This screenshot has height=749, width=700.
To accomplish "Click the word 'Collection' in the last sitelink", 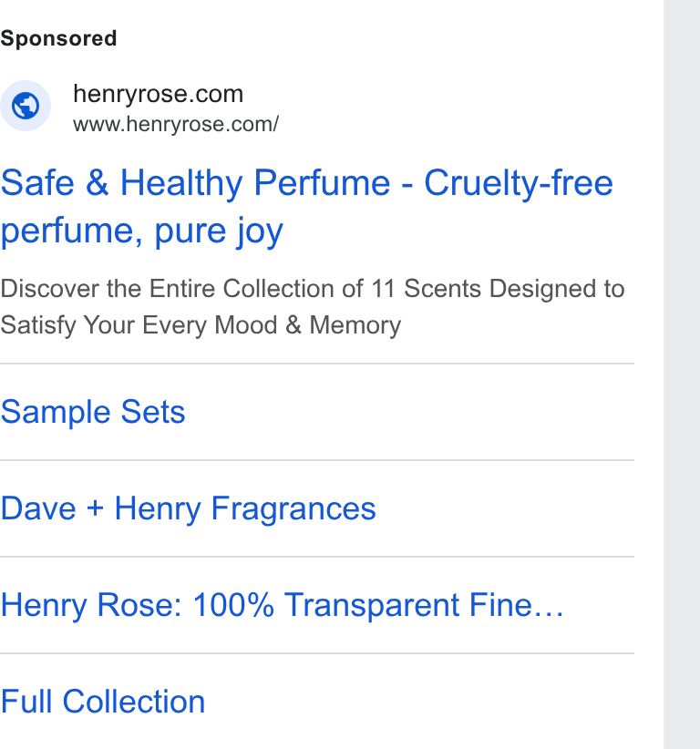I will click(x=134, y=702).
